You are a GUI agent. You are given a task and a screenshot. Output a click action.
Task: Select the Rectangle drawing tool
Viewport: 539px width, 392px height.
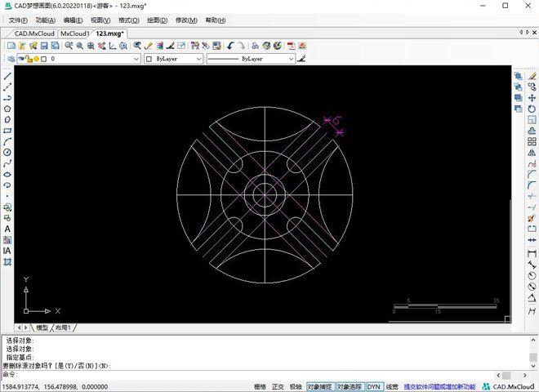(7, 130)
